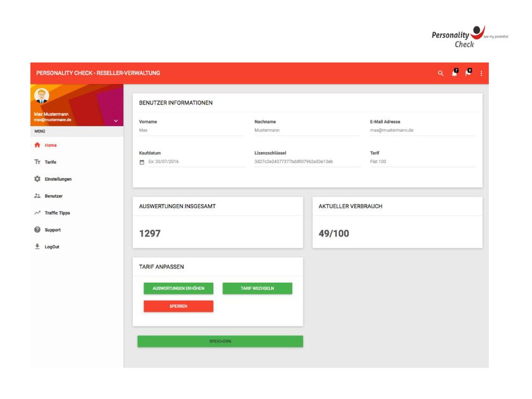Screen dimensions: 532x399
Task: Focus the Lizenzschlüssel input field
Action: (x=308, y=162)
